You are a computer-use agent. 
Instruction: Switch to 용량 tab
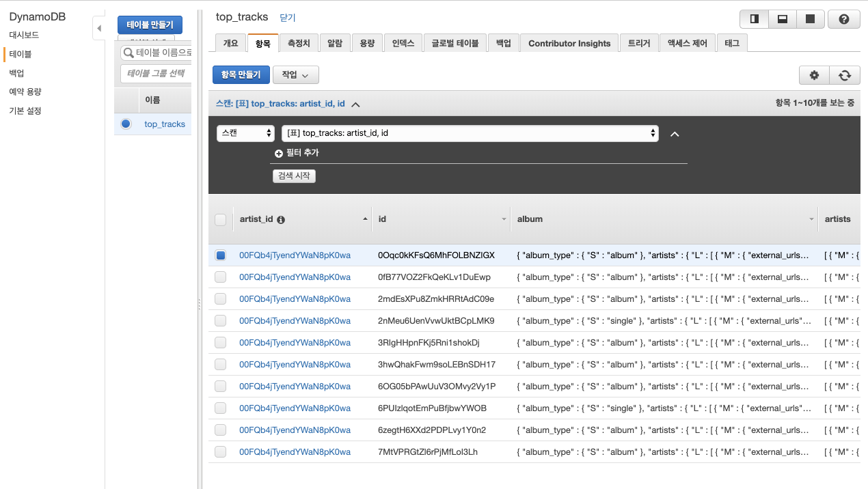pyautogui.click(x=367, y=43)
